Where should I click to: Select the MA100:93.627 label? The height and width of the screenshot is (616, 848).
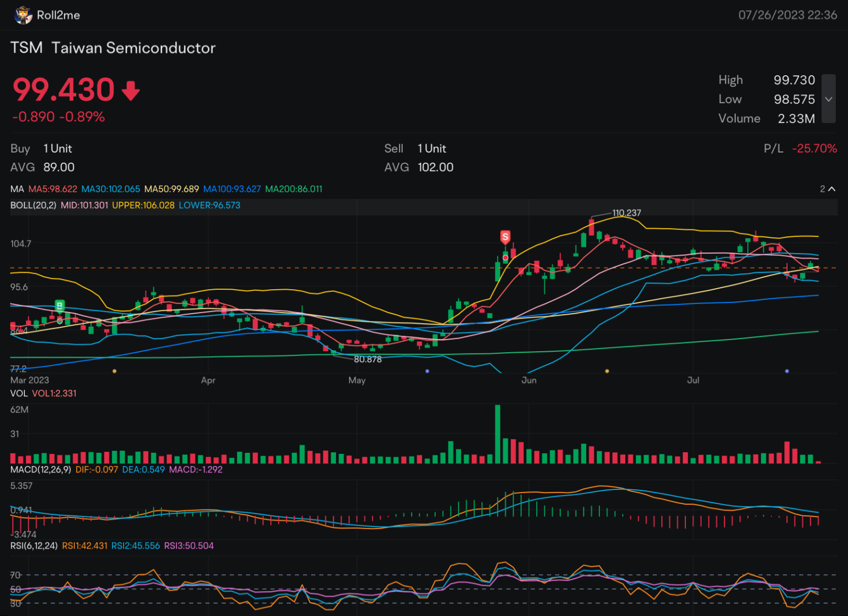(x=232, y=189)
